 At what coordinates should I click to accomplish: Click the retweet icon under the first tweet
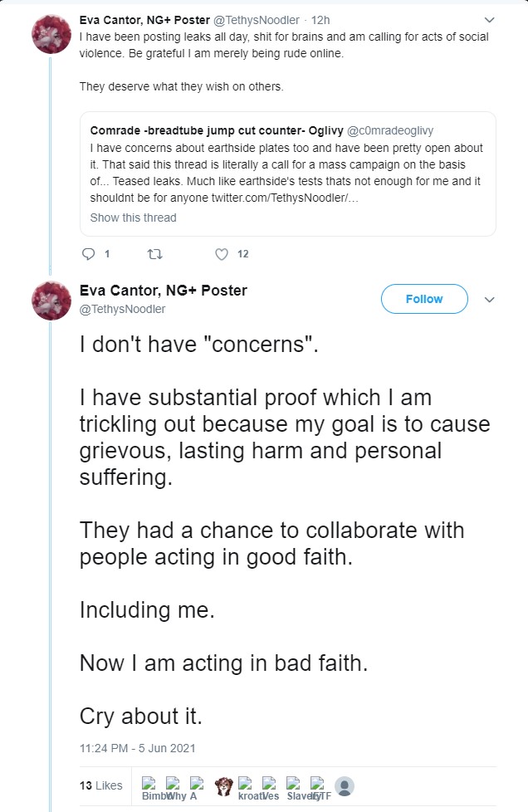pos(154,254)
